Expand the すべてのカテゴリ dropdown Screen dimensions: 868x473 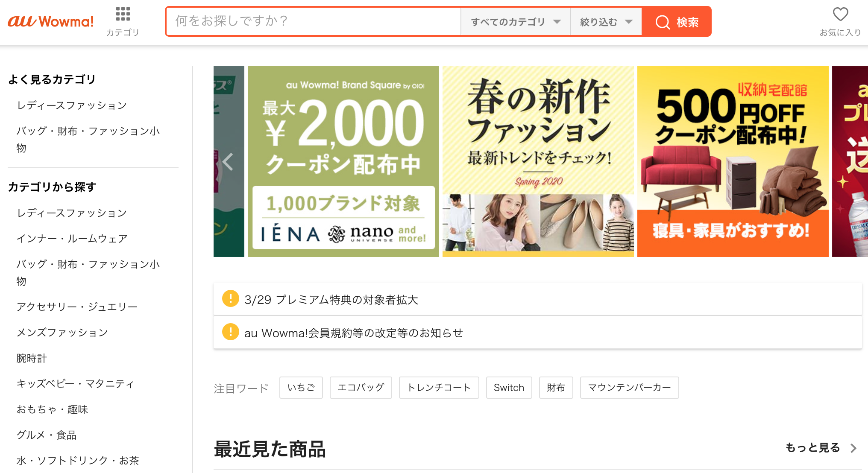516,22
